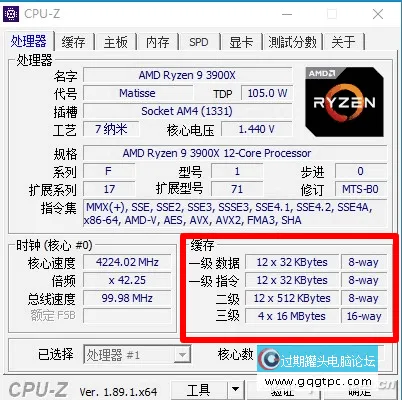Click the 过期罐头电脑论坛 watermark logo
The image size is (402, 400).
click(x=317, y=359)
